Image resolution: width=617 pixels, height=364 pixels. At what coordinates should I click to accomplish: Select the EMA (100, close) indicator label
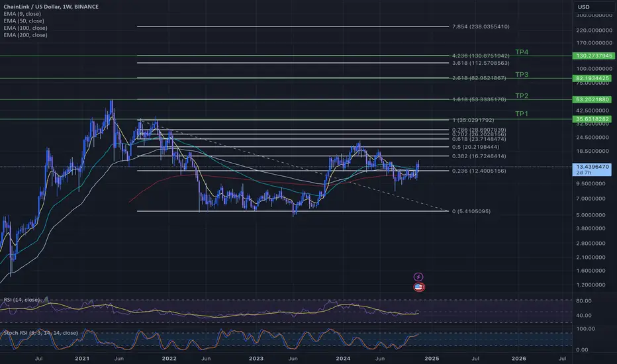25,28
